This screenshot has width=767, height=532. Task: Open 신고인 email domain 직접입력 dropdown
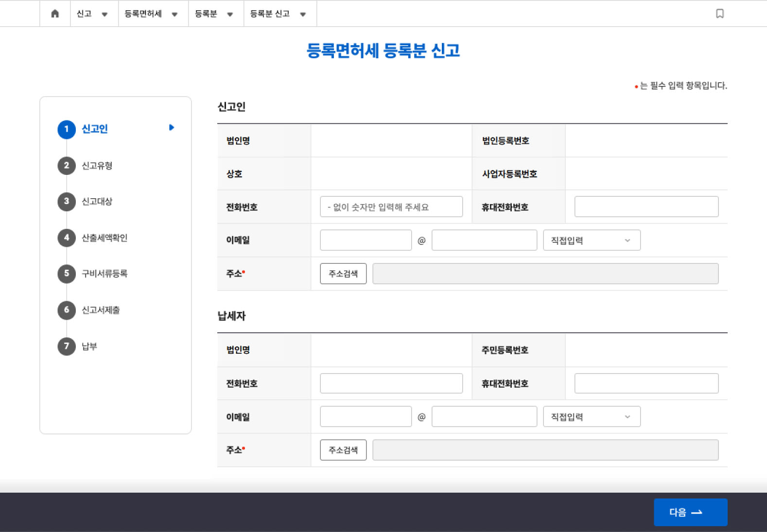[592, 240]
